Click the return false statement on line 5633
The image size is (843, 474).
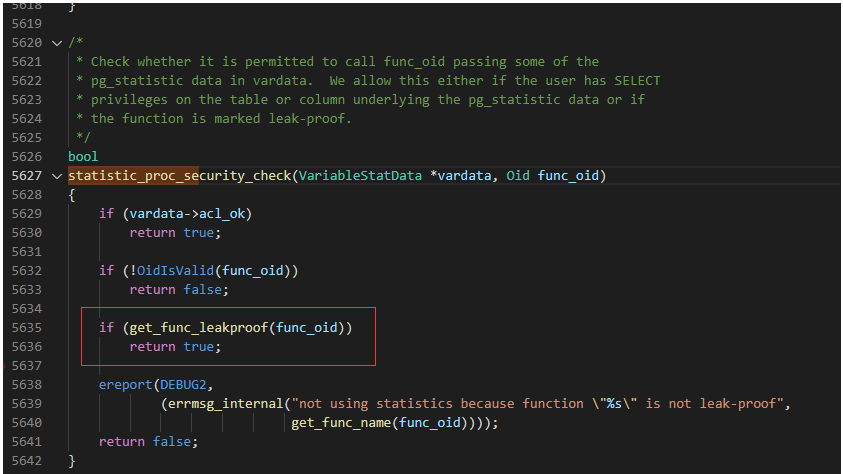pyautogui.click(x=175, y=289)
